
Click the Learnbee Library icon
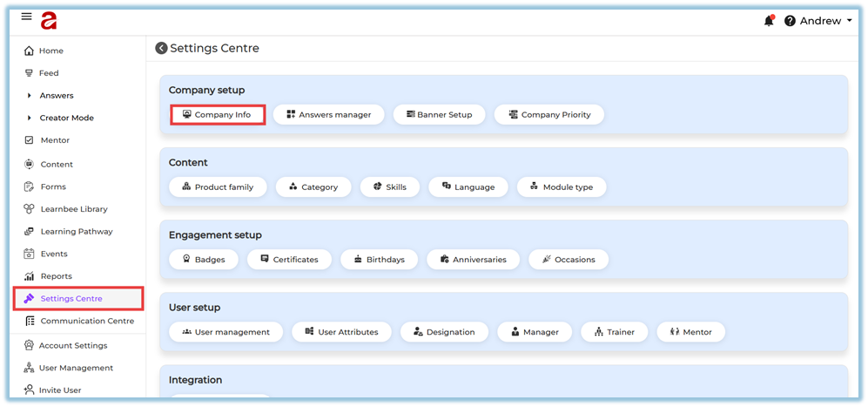(30, 209)
